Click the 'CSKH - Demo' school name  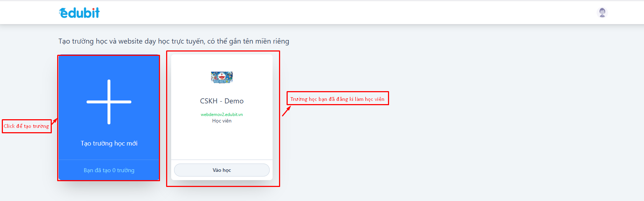click(222, 101)
